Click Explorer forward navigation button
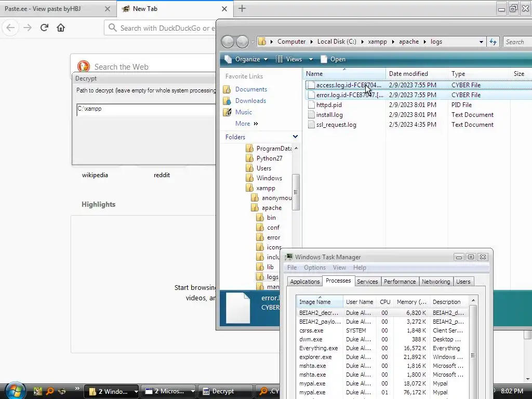532x399 pixels. click(x=242, y=42)
